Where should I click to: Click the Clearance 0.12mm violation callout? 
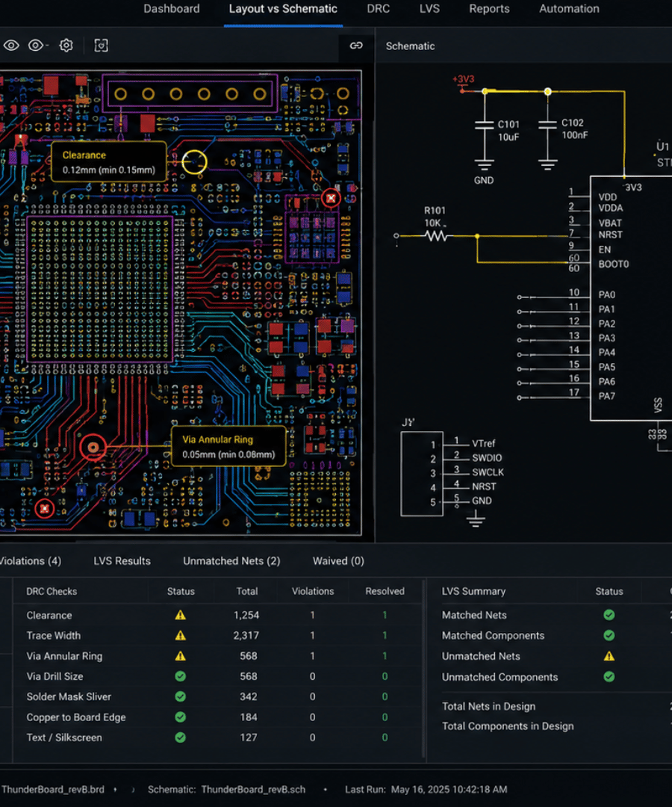(x=109, y=162)
